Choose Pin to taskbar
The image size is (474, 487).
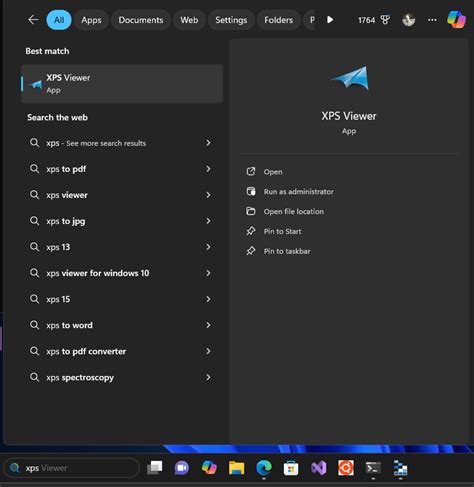pyautogui.click(x=287, y=251)
